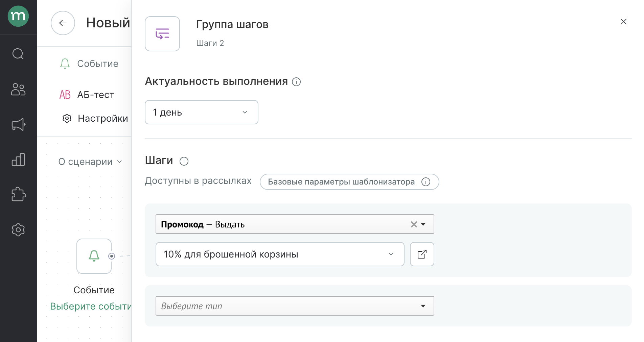Show info inside Базовые параметры шаблонизатора
Screen dimensions: 644x342
click(x=426, y=182)
